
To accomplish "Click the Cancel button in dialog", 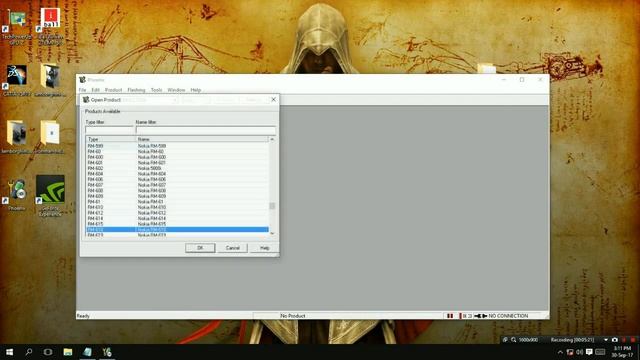I will (233, 248).
